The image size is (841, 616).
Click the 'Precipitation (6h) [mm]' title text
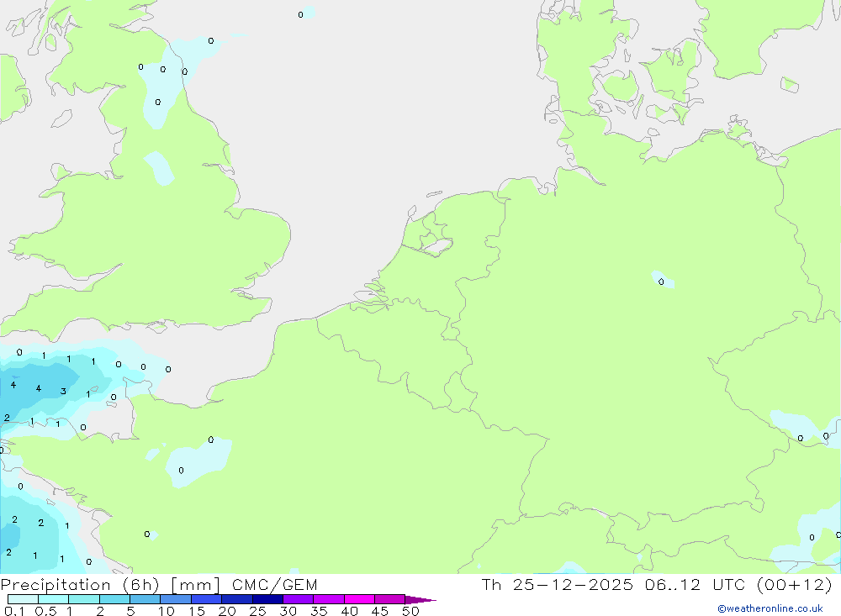(110, 585)
